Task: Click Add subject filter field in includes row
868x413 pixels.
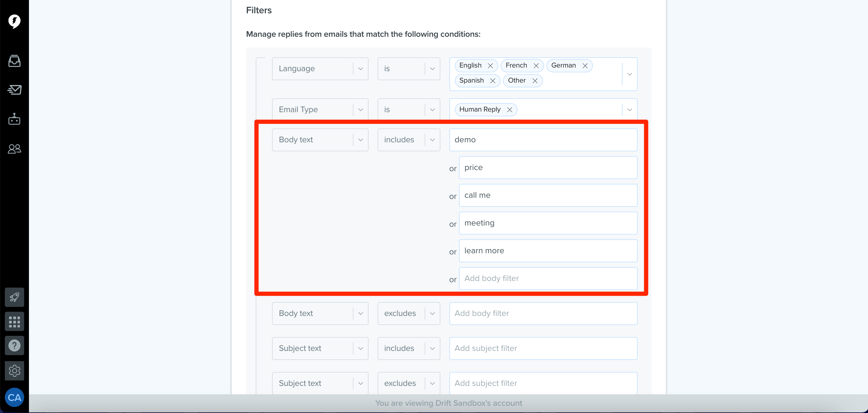Action: point(543,348)
